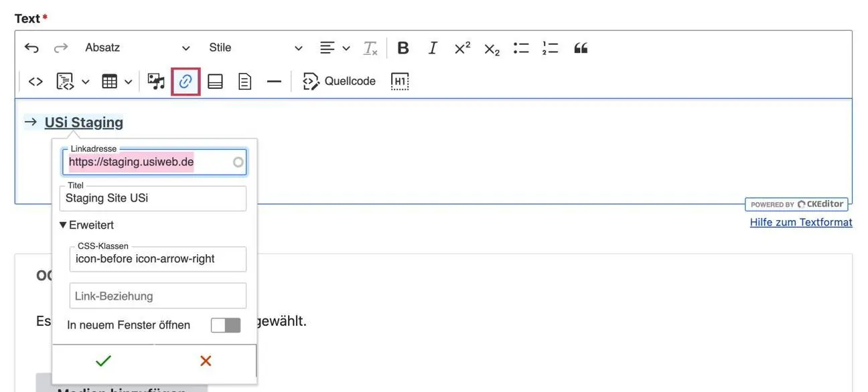This screenshot has height=392, width=868.
Task: Open the text alignment dropdown
Action: tap(335, 48)
